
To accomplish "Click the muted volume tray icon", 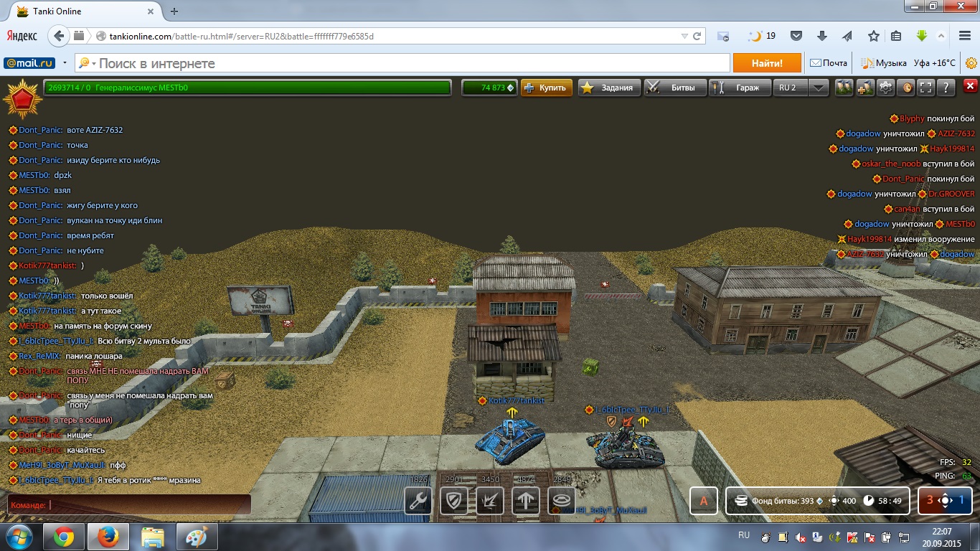I will (x=801, y=537).
